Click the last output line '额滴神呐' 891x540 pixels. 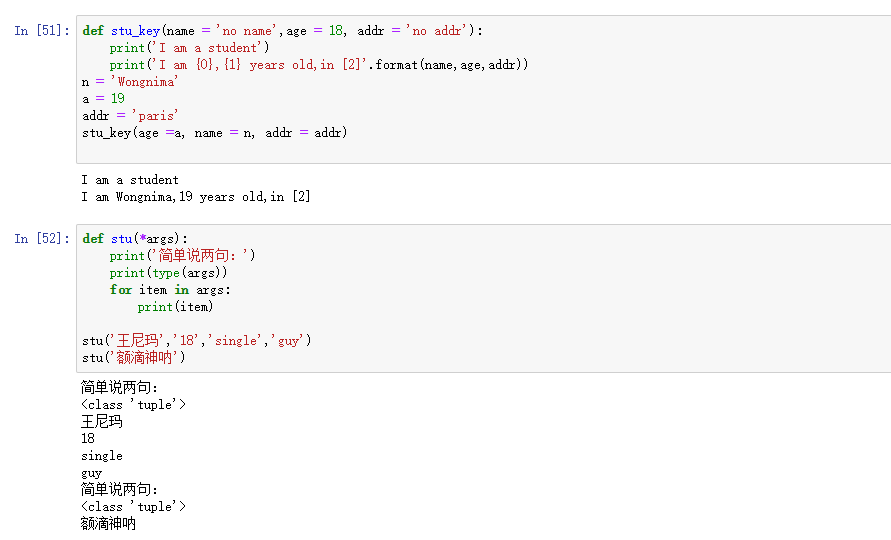108,524
